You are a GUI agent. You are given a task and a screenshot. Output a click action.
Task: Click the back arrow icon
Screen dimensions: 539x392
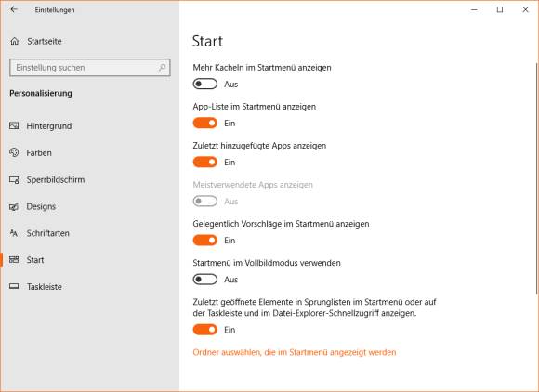click(x=14, y=9)
